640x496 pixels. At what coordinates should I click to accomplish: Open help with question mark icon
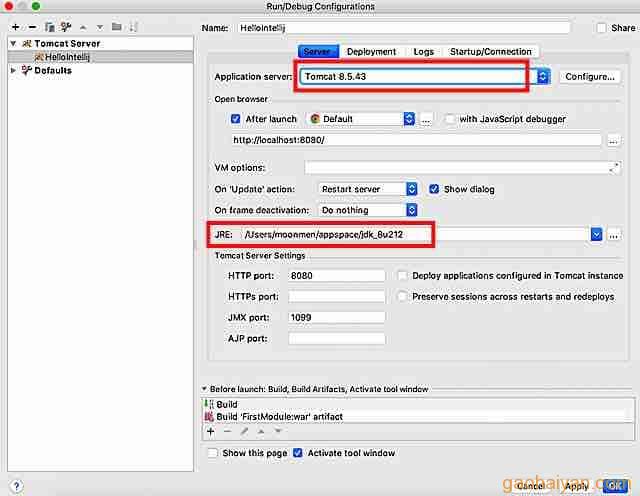point(16,486)
